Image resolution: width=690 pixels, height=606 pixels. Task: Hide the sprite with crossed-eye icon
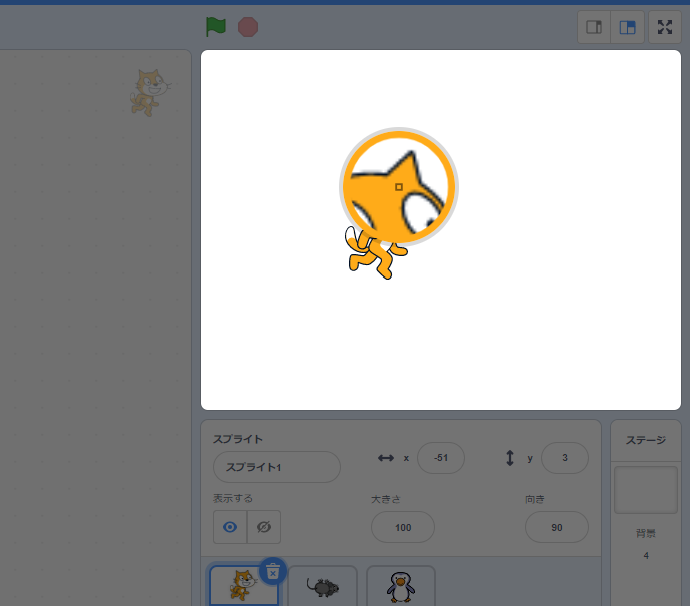pos(264,527)
